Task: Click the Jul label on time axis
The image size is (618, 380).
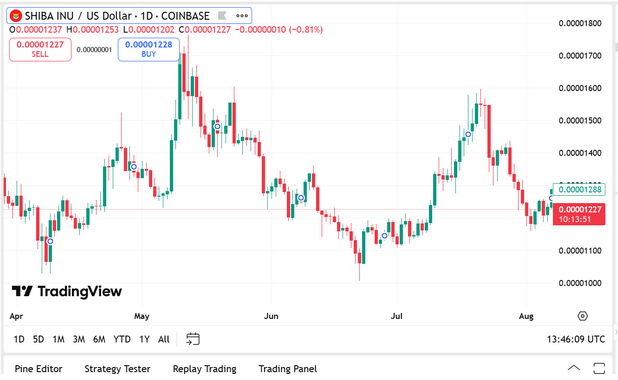Action: point(396,316)
